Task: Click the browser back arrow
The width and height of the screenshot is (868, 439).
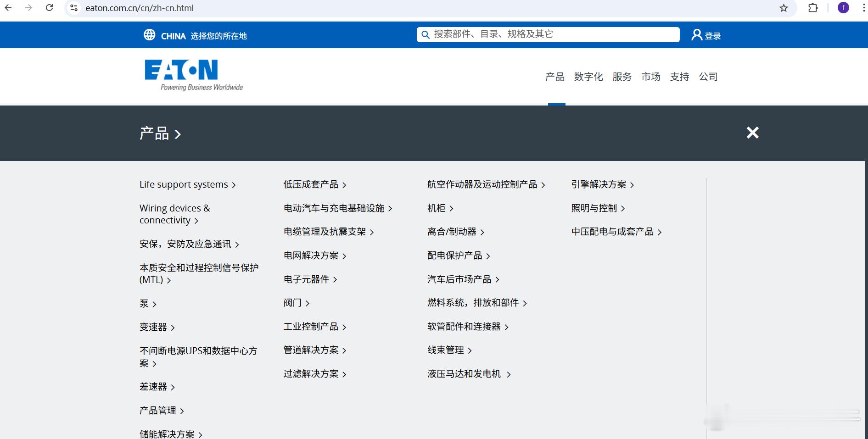Action: [8, 7]
